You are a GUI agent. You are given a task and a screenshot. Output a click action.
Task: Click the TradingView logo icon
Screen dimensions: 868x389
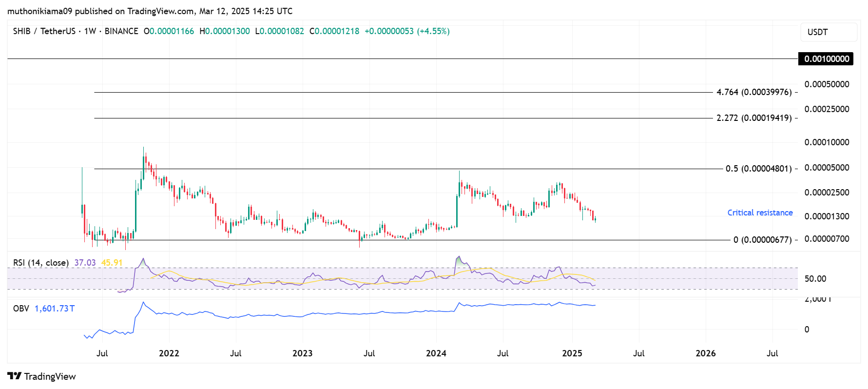[x=14, y=376]
